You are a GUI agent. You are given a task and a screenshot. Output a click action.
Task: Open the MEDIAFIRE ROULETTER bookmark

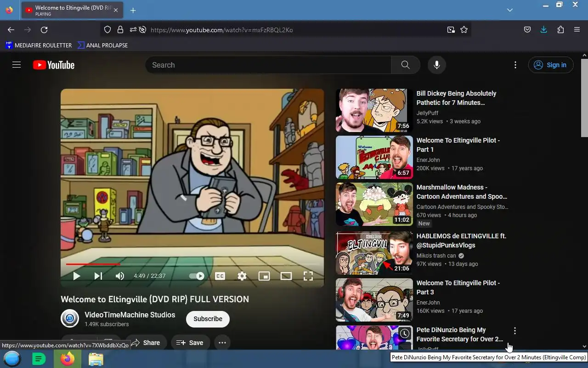[39, 45]
